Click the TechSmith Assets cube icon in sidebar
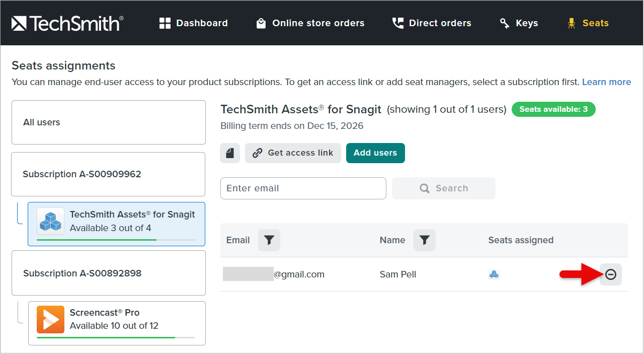The image size is (644, 354). pos(50,222)
